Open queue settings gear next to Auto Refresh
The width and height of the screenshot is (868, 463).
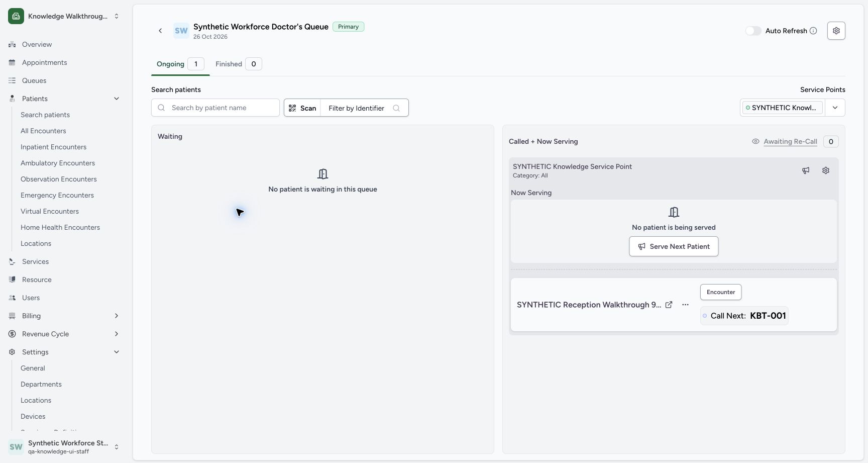836,31
